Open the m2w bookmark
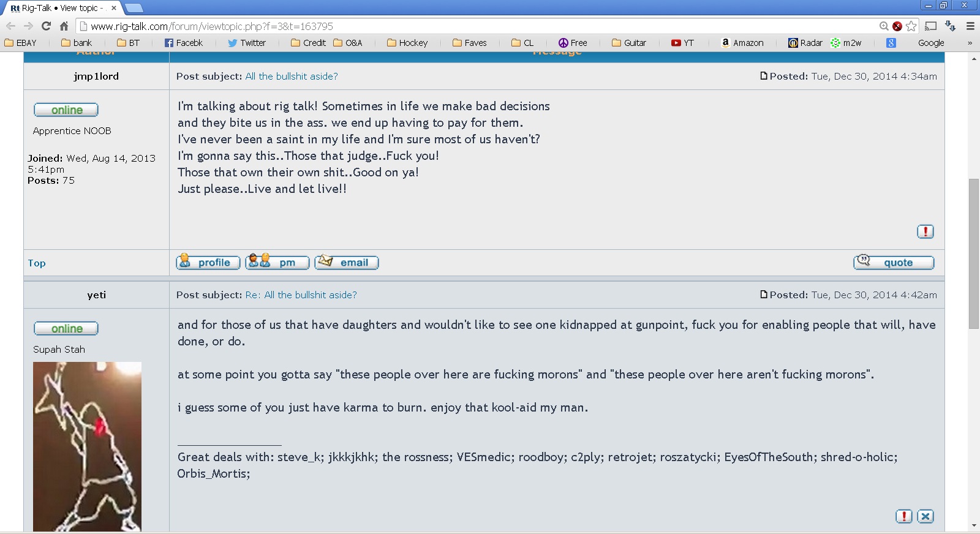Image resolution: width=980 pixels, height=534 pixels. [x=846, y=43]
